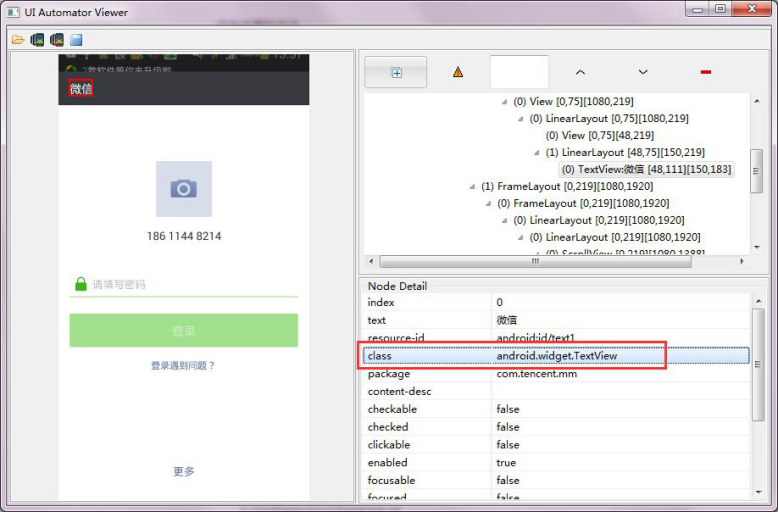Viewport: 778px width, 512px height.
Task: Click the red minus clear button
Action: (706, 72)
